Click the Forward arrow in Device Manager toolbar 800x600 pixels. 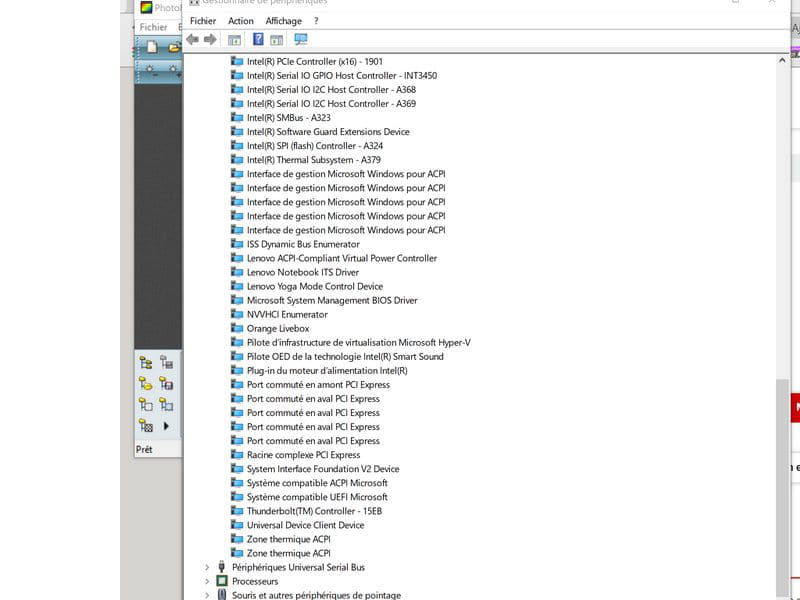pyautogui.click(x=210, y=39)
